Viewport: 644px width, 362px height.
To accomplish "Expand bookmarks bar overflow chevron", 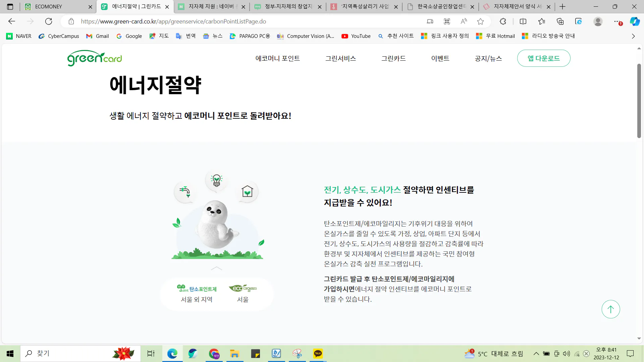I will [x=633, y=36].
